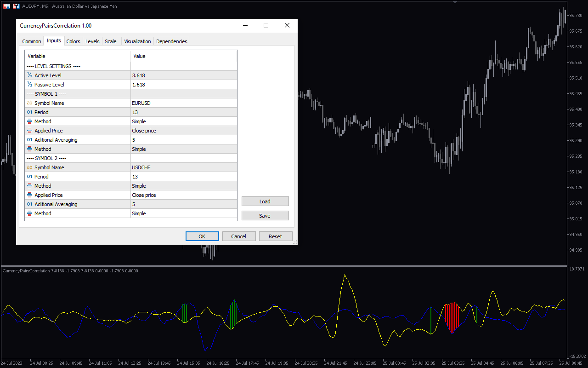Click the Variable column header
The image size is (588, 368).
point(78,56)
